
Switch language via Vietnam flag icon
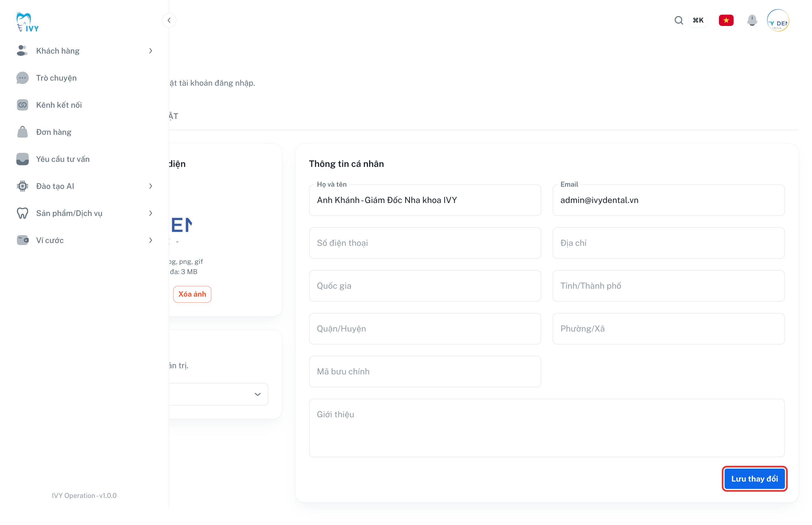(x=726, y=21)
